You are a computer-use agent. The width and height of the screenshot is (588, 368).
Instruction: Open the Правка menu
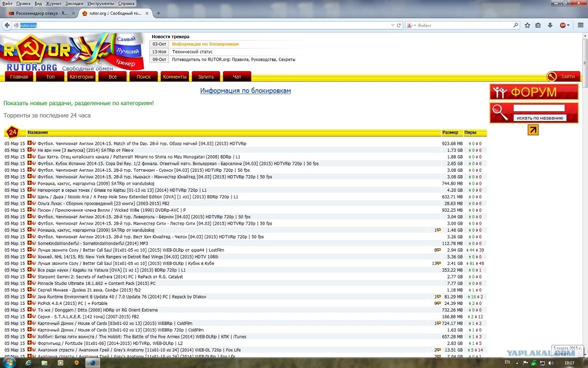23,4
